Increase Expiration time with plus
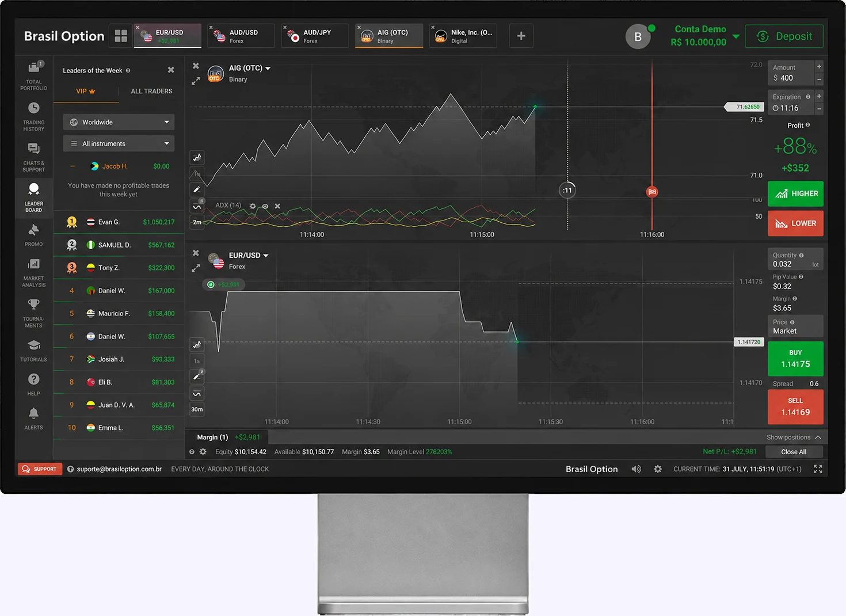 point(819,96)
